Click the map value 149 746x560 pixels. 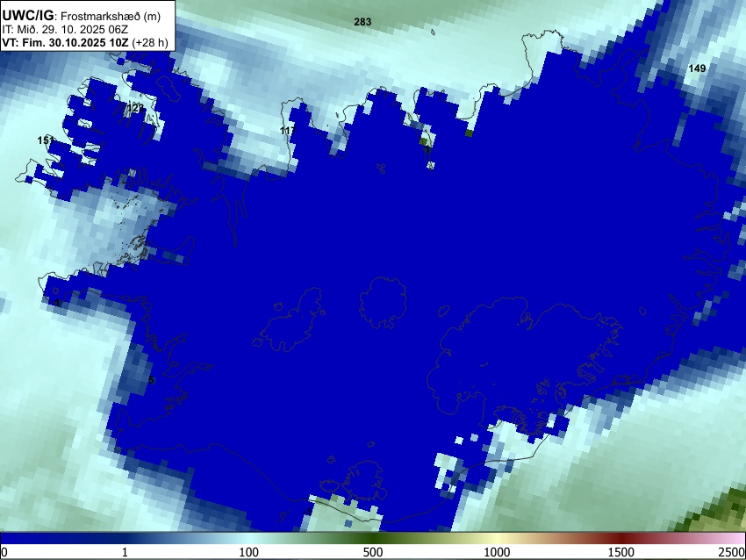(x=697, y=68)
